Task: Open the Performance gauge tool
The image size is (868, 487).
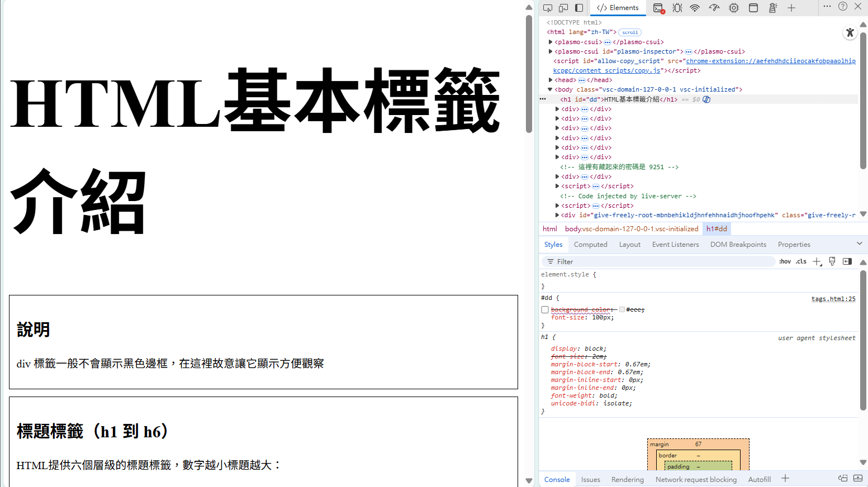Action: point(714,8)
